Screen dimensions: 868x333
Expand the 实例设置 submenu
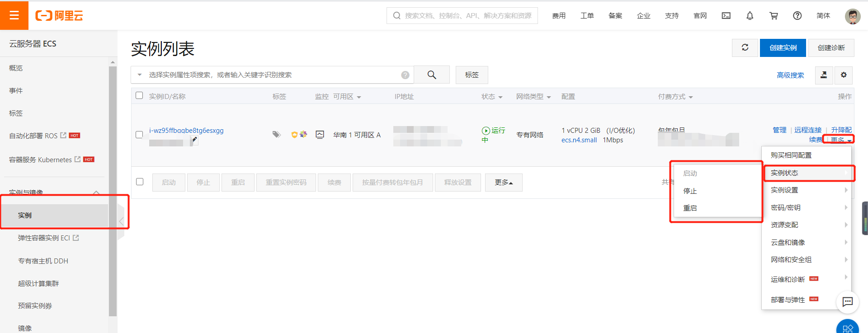807,190
